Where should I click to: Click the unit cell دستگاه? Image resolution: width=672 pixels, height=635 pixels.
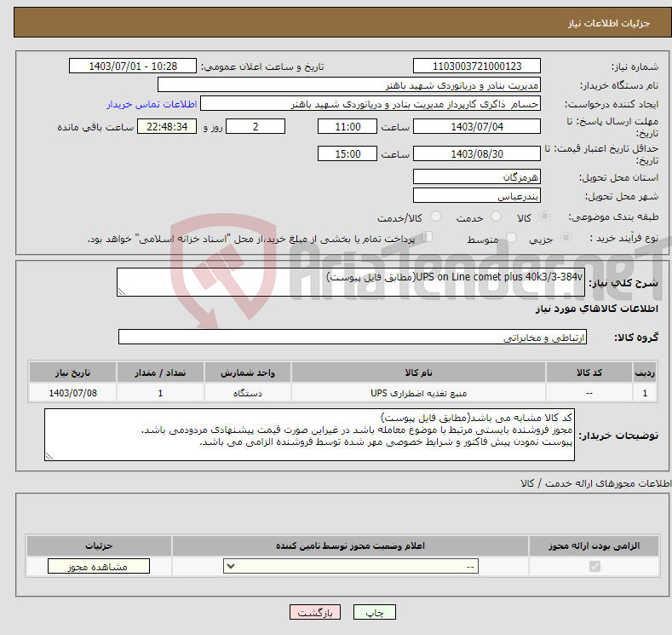(248, 393)
